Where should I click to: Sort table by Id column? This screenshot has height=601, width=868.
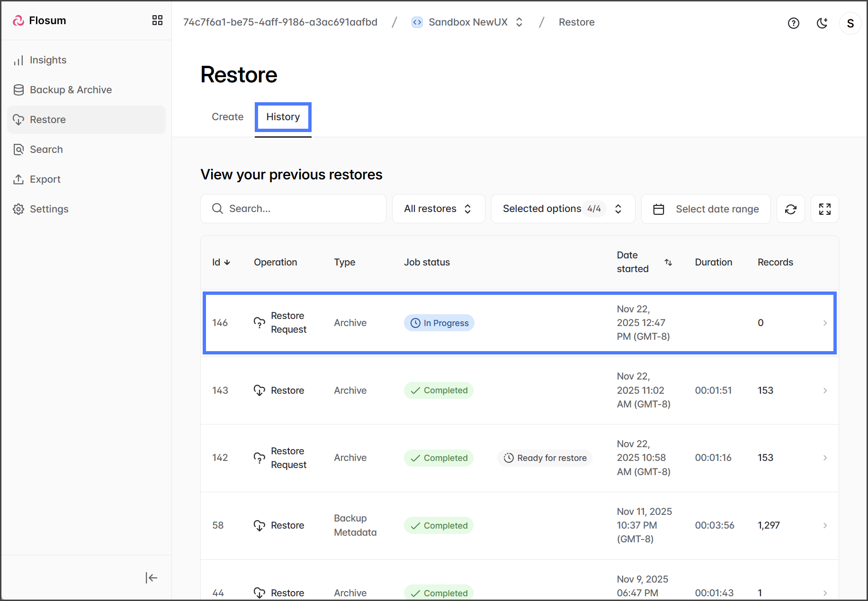221,262
